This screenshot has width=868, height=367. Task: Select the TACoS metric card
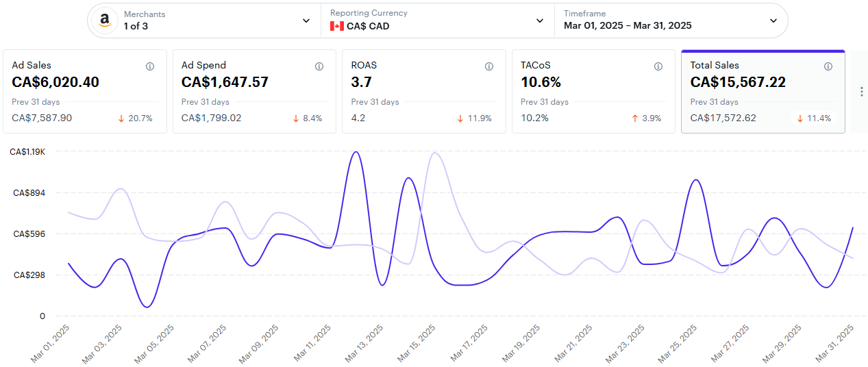point(593,91)
